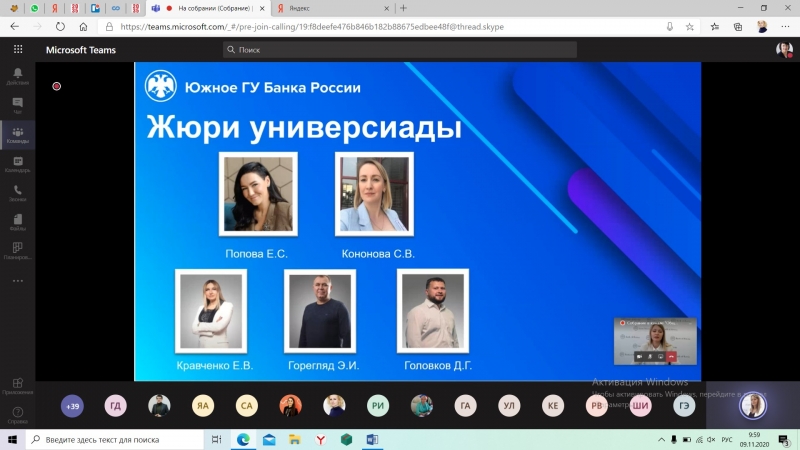This screenshot has width=800, height=450.
Task: Open Yandex Browser from taskbar
Action: [320, 439]
